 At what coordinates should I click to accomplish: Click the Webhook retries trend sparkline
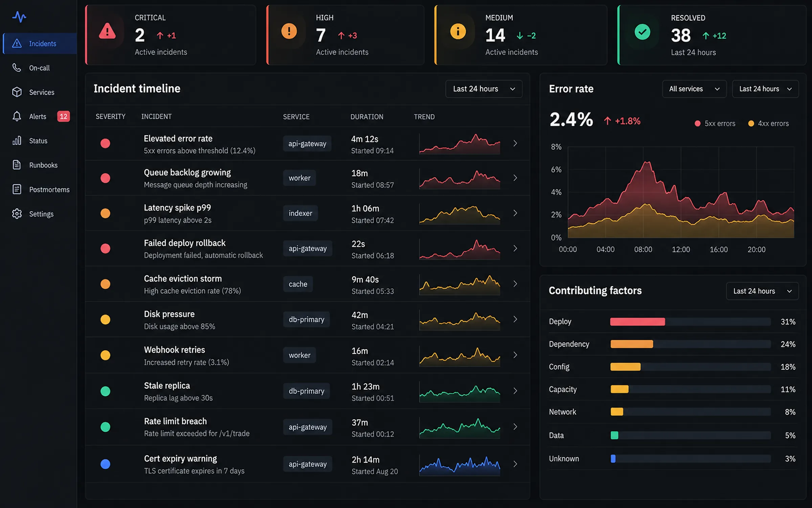coord(459,356)
